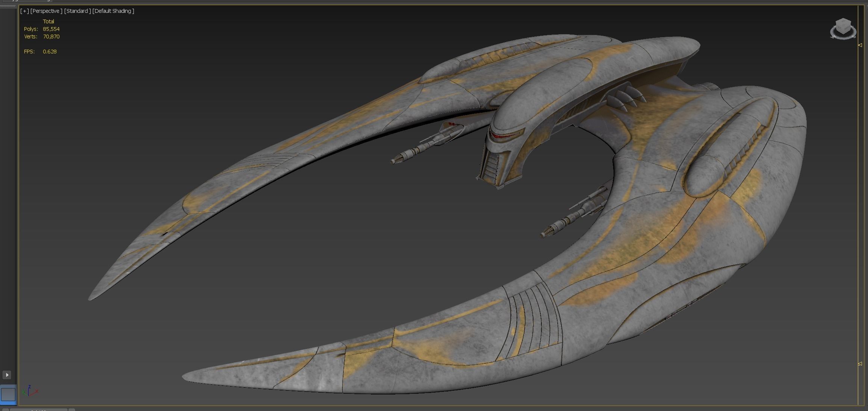
Task: Click the blue layout tab square bottom-left
Action: point(8,394)
